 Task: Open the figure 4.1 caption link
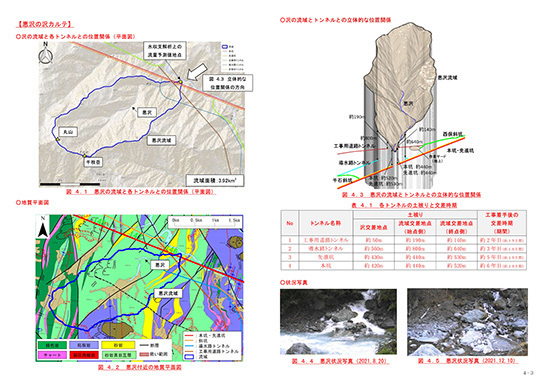click(141, 192)
